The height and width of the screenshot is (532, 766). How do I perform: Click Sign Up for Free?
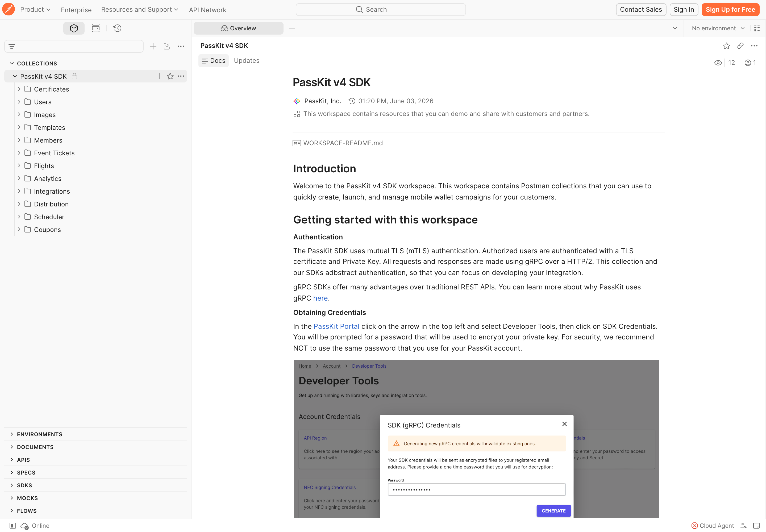730,9
